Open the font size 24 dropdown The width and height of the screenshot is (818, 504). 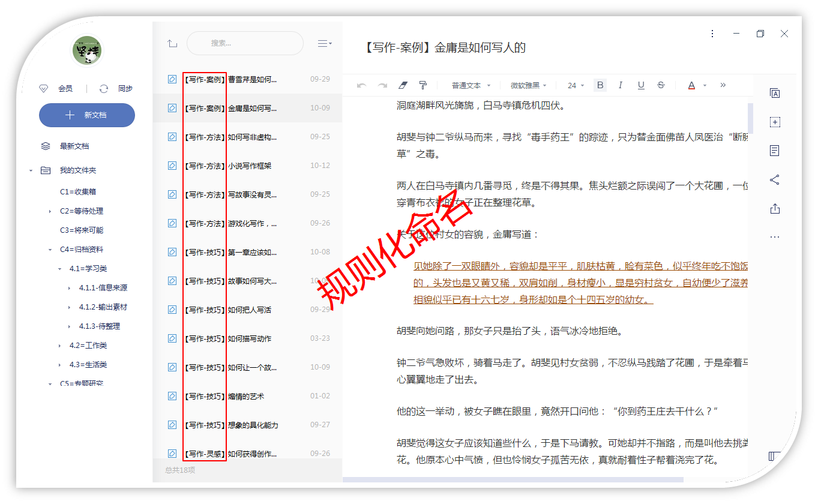point(574,85)
